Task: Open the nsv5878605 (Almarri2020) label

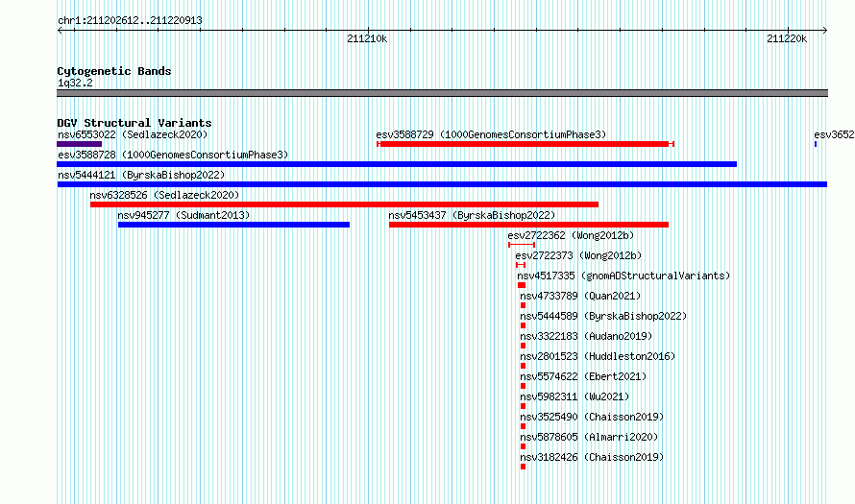Action: pos(589,437)
